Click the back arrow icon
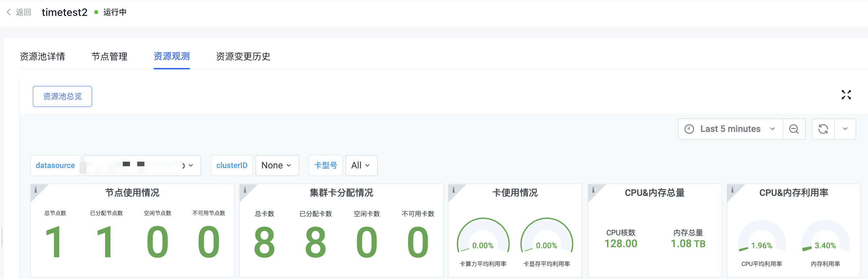The width and height of the screenshot is (868, 279). point(9,12)
